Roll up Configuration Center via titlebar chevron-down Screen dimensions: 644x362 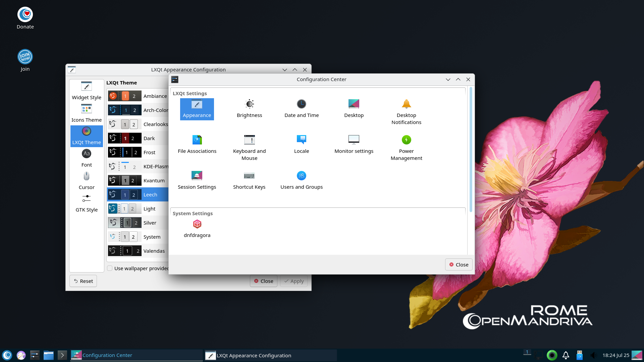[448, 79]
